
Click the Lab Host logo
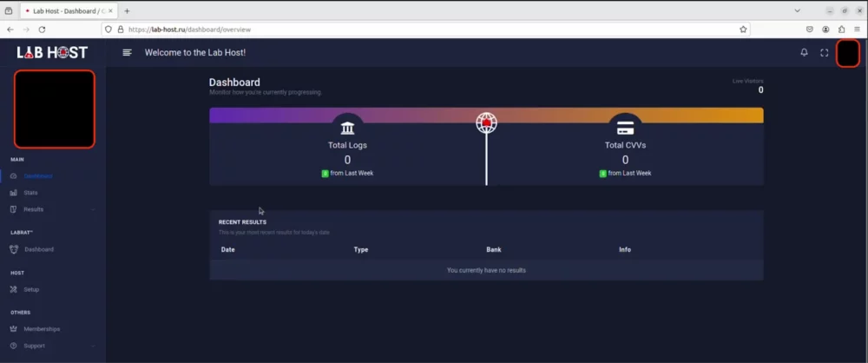coord(52,53)
